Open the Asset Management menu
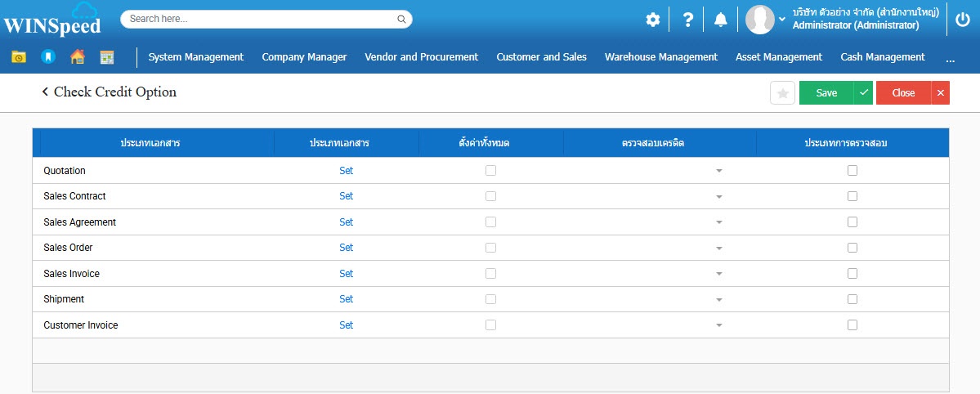This screenshot has width=980, height=394. [x=779, y=57]
